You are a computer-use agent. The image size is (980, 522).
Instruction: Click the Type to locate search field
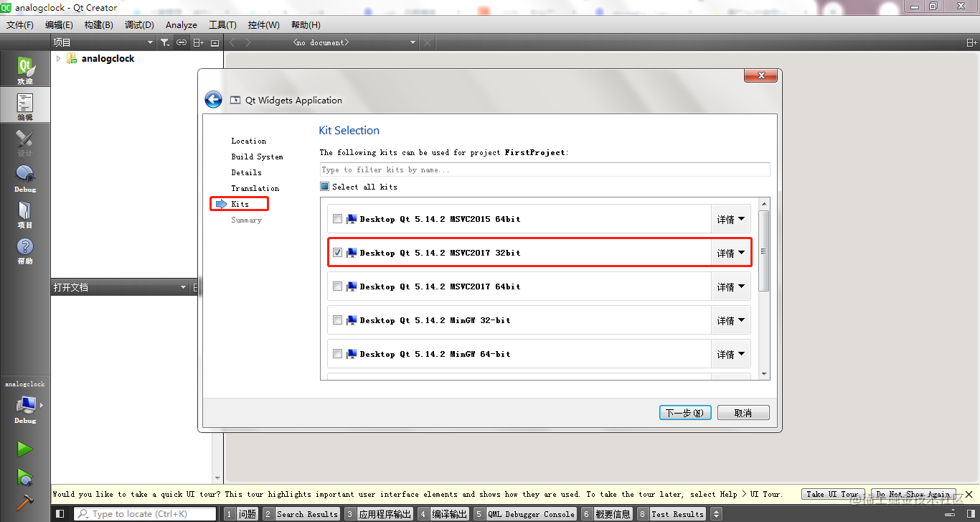[x=144, y=513]
